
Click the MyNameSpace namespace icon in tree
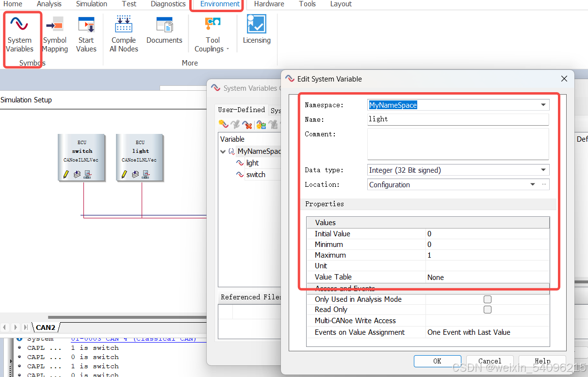click(x=232, y=151)
